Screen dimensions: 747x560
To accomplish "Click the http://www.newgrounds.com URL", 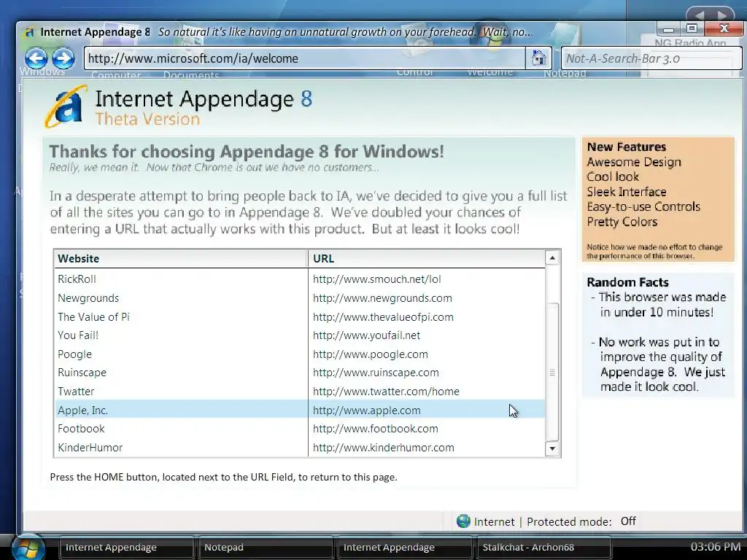I will point(382,298).
